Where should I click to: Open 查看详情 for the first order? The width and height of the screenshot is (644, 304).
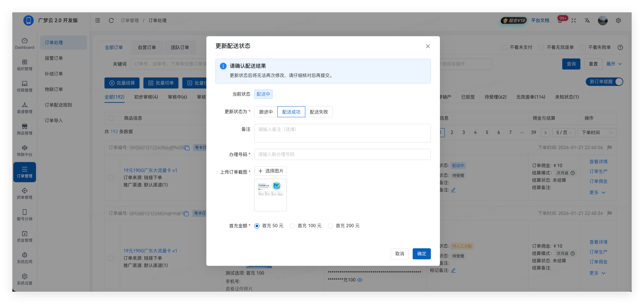click(599, 161)
